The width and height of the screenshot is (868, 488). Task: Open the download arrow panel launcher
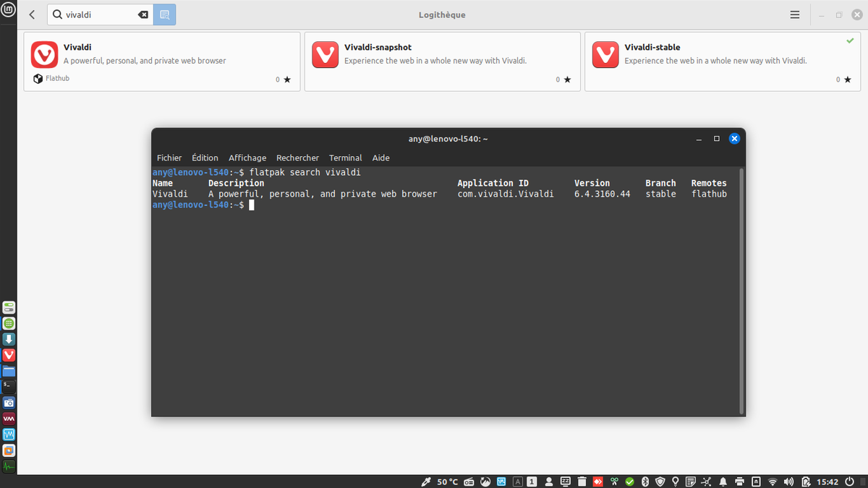click(9, 340)
